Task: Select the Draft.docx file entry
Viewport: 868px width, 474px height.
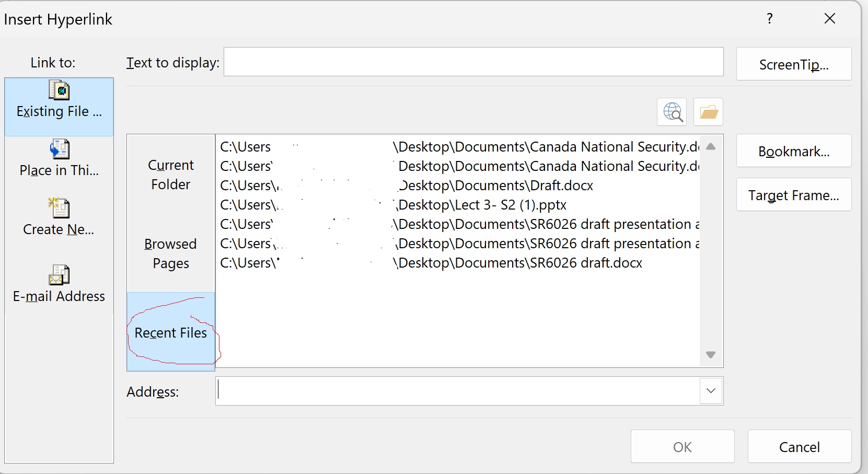Action: 459,186
